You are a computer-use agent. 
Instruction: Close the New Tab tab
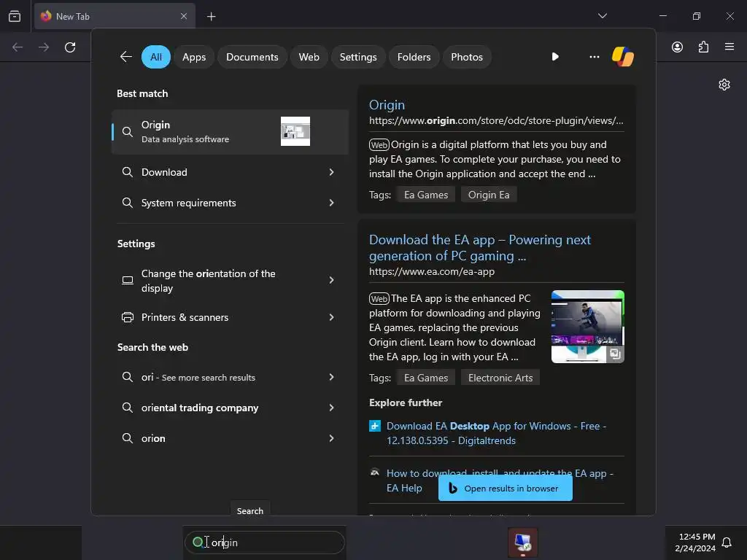[x=184, y=16]
